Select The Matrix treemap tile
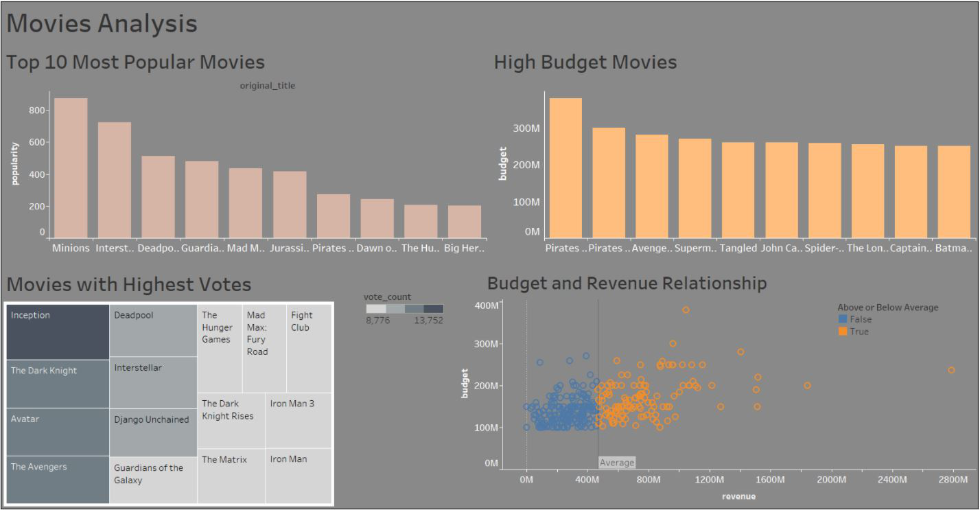 pyautogui.click(x=231, y=476)
